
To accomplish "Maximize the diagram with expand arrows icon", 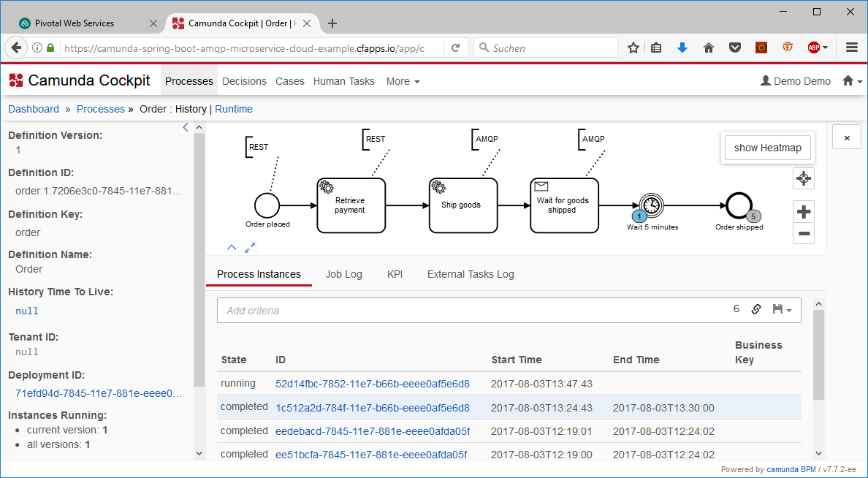I will click(250, 248).
